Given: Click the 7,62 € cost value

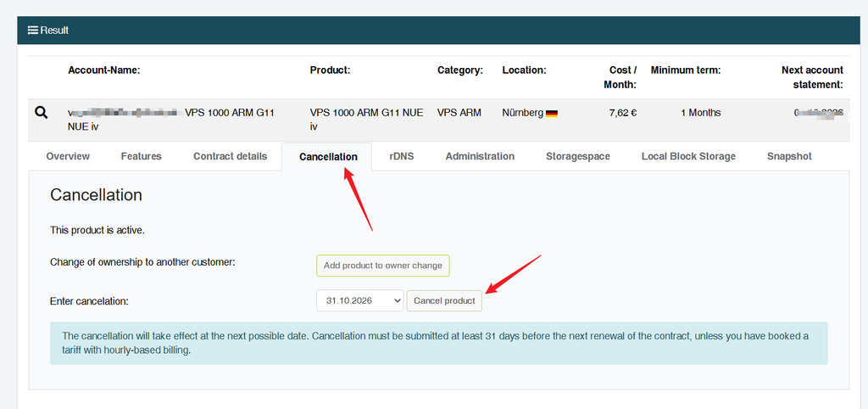Looking at the screenshot, I should [x=623, y=113].
